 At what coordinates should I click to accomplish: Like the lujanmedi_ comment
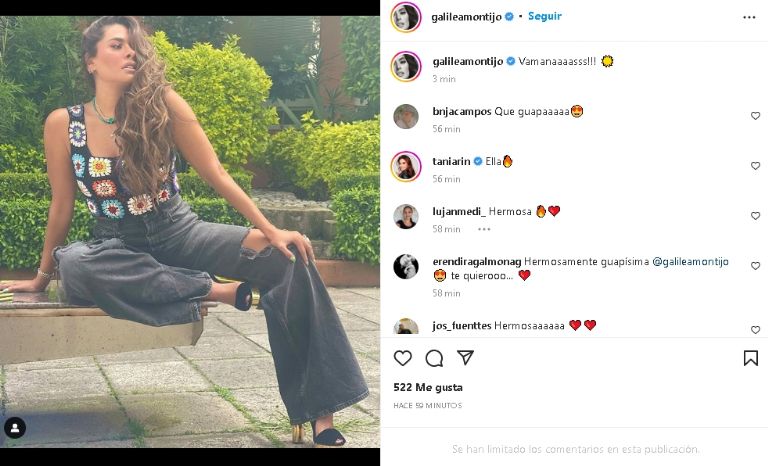[x=755, y=216]
